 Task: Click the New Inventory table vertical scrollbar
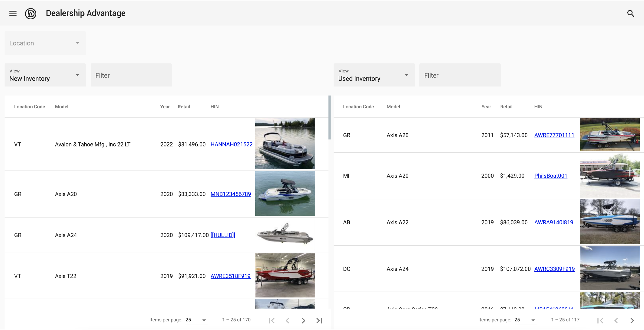(x=330, y=117)
